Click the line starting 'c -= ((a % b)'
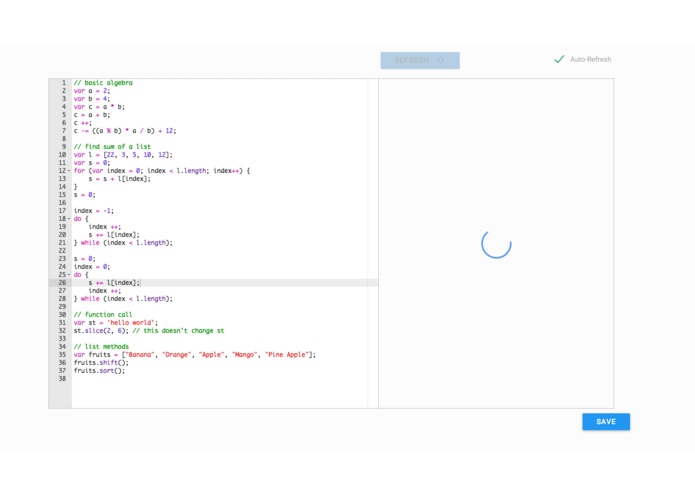The height and width of the screenshot is (494, 695). pyautogui.click(x=125, y=131)
